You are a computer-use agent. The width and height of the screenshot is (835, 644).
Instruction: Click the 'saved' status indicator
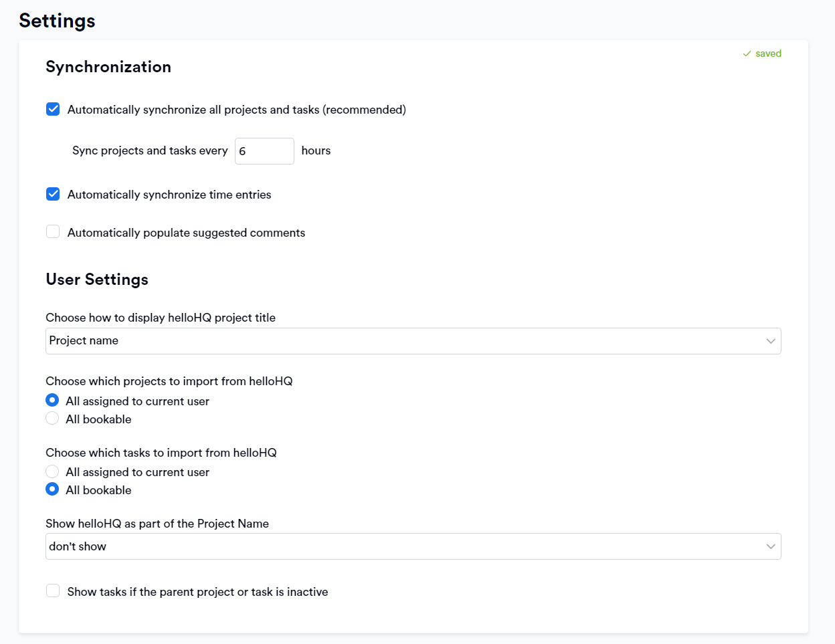pos(762,53)
